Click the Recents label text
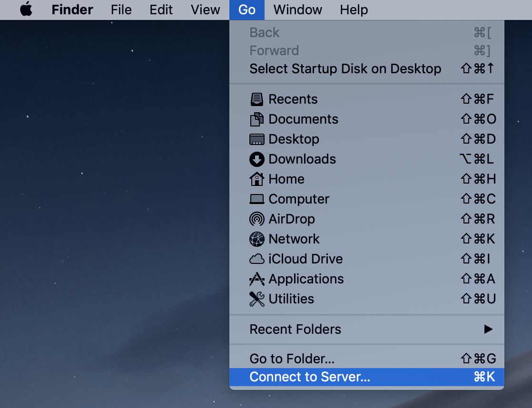Viewport: 532px width, 408px height. pyautogui.click(x=293, y=99)
